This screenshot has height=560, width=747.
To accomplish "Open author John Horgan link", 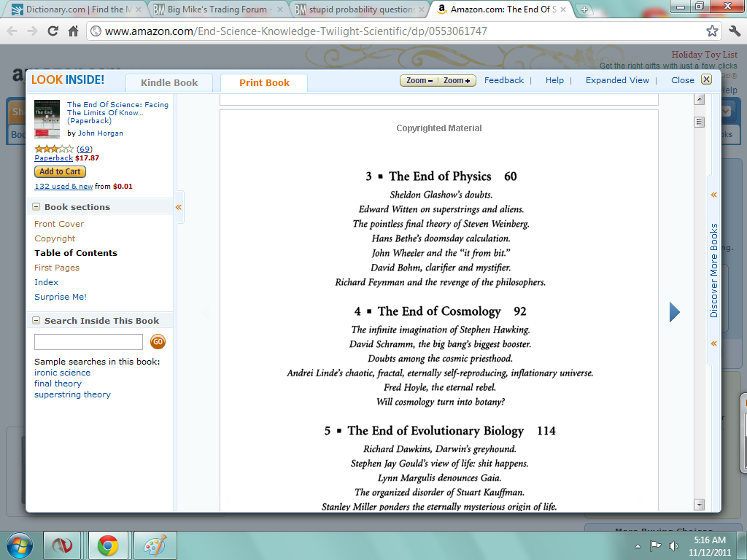I will [101, 133].
